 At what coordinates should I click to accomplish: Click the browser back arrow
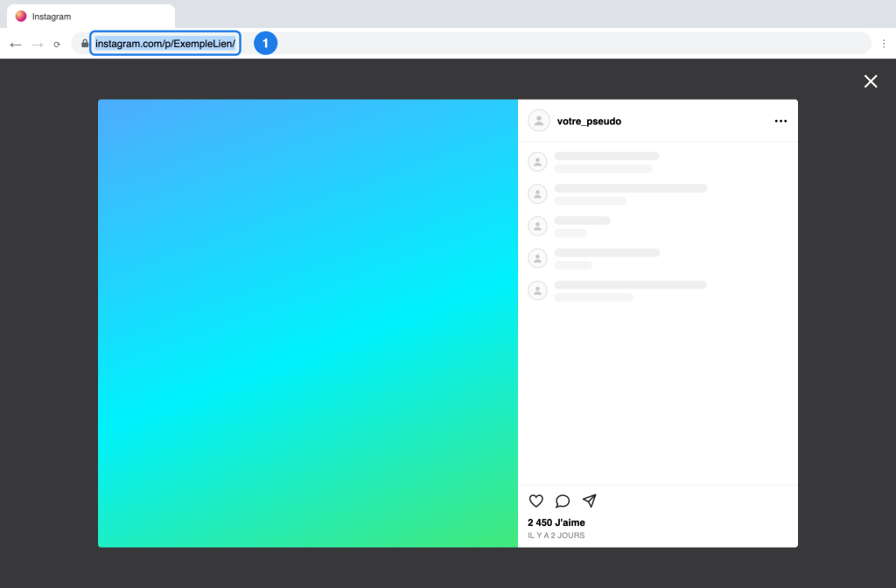(16, 45)
